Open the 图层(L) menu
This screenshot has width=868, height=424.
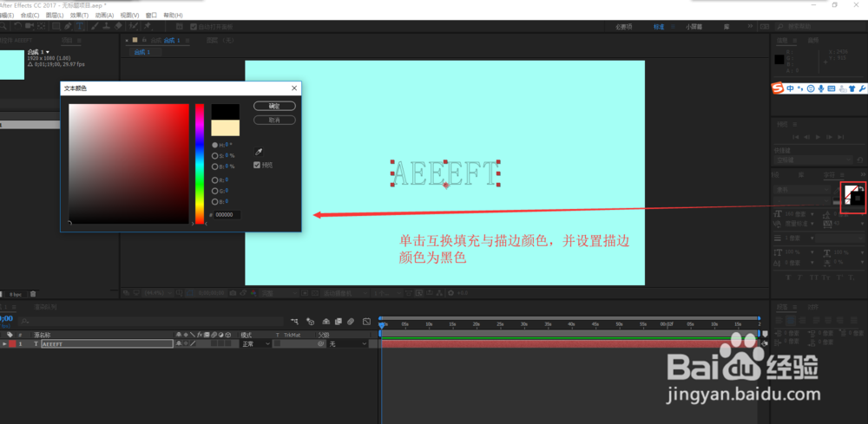[55, 16]
